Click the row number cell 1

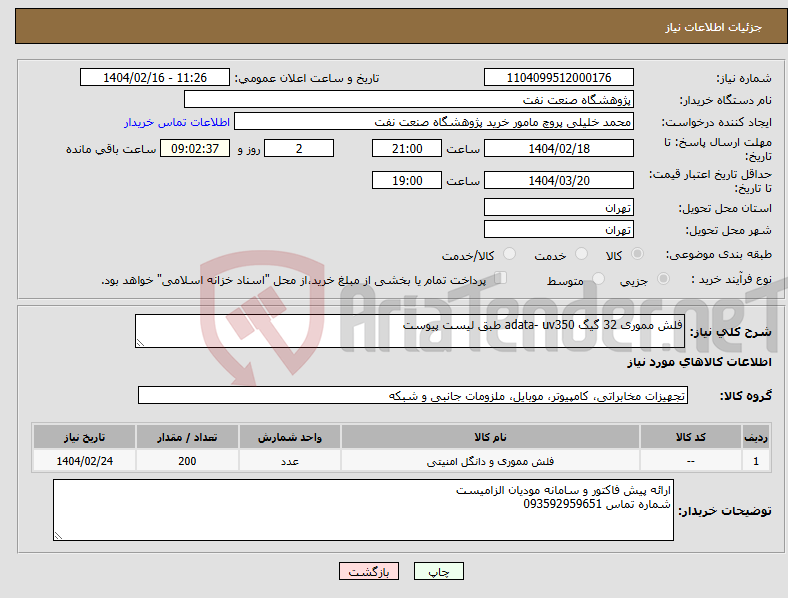[756, 461]
